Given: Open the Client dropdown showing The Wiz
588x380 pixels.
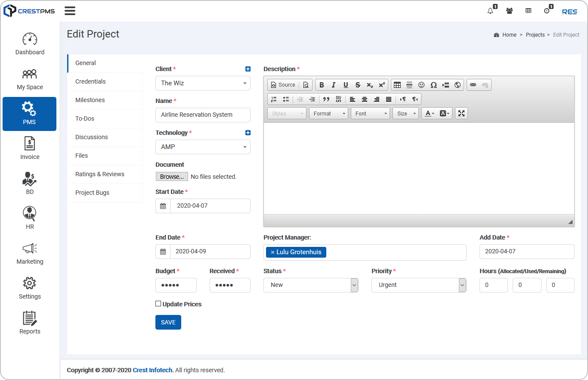Looking at the screenshot, I should pyautogui.click(x=203, y=83).
